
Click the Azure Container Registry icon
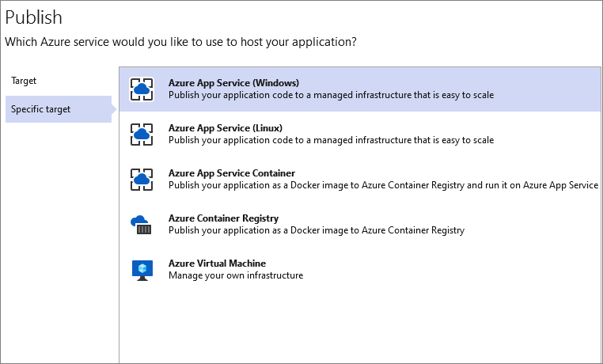click(141, 225)
